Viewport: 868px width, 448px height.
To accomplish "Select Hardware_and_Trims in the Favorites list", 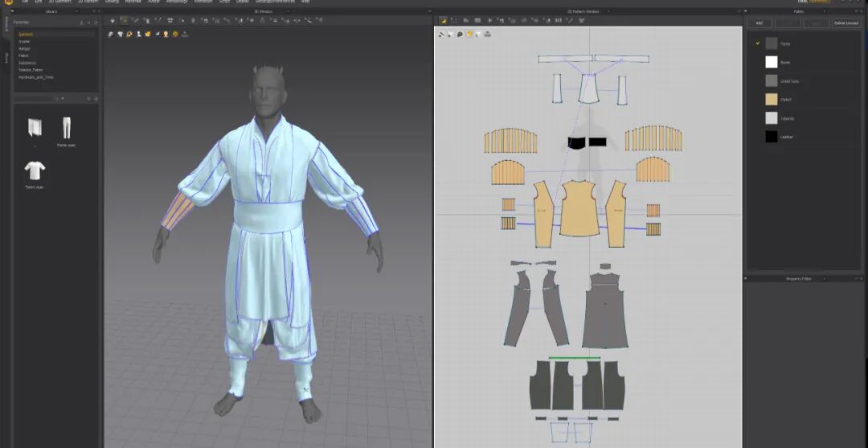I will pyautogui.click(x=36, y=77).
